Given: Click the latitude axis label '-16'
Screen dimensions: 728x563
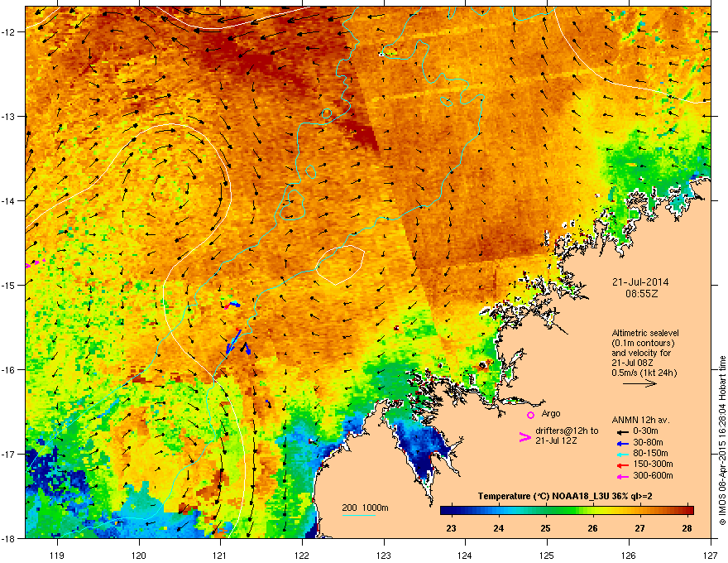Looking at the screenshot, I should [9, 370].
